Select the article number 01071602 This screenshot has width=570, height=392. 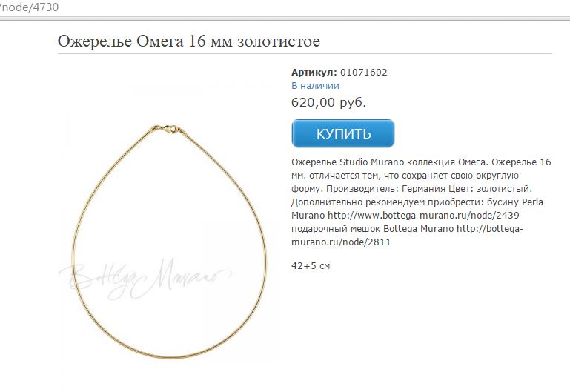pos(363,73)
